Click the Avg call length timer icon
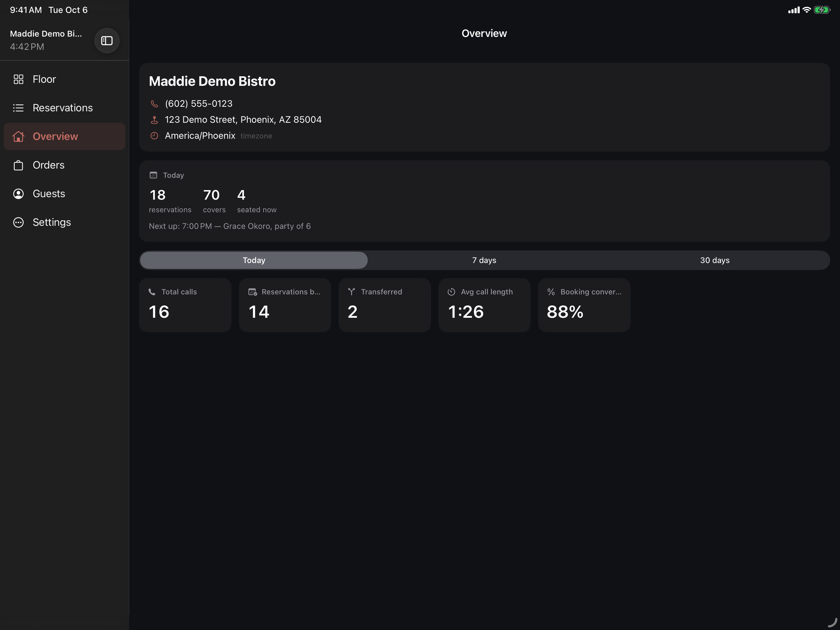Screen dimensions: 840x630 coord(451,292)
